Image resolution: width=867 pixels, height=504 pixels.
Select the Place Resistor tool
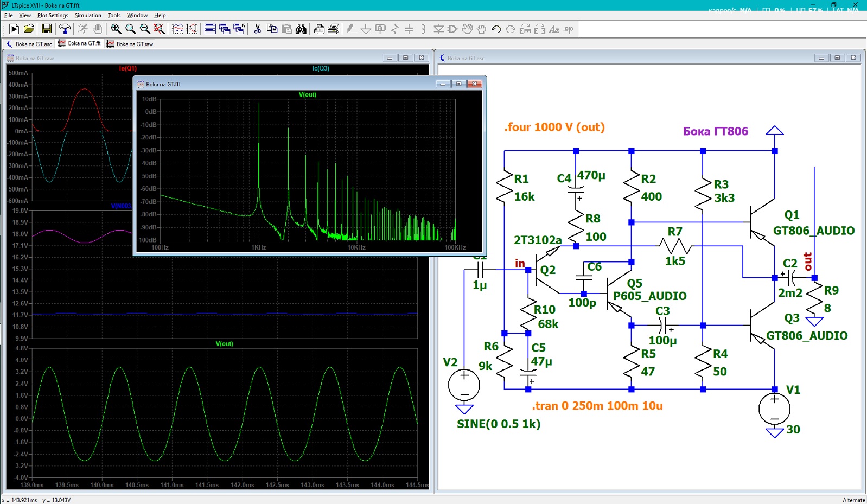(395, 29)
